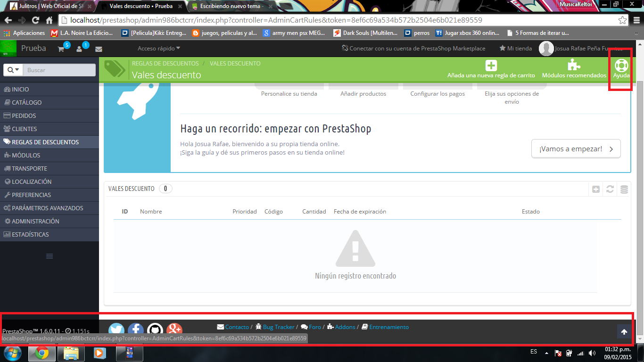Click Mi tienda link in header

516,49
